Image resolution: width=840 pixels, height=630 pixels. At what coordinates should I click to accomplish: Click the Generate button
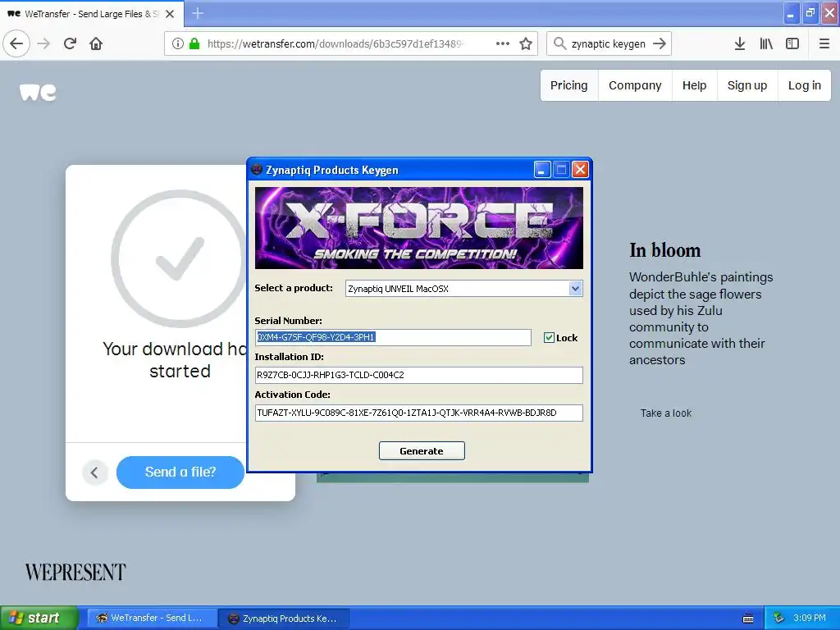tap(422, 451)
